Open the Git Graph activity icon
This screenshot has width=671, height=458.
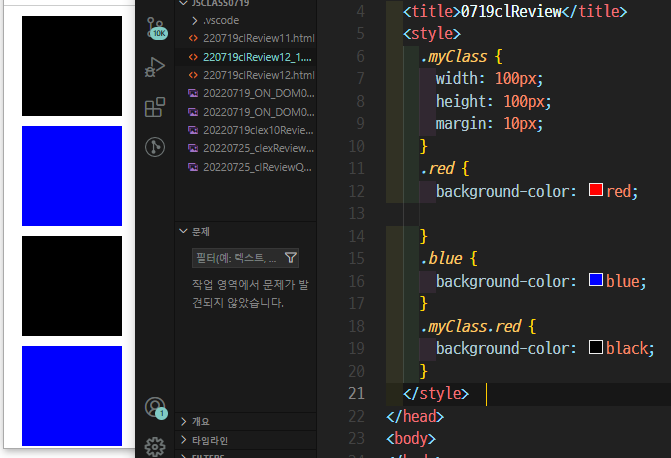coord(155,147)
